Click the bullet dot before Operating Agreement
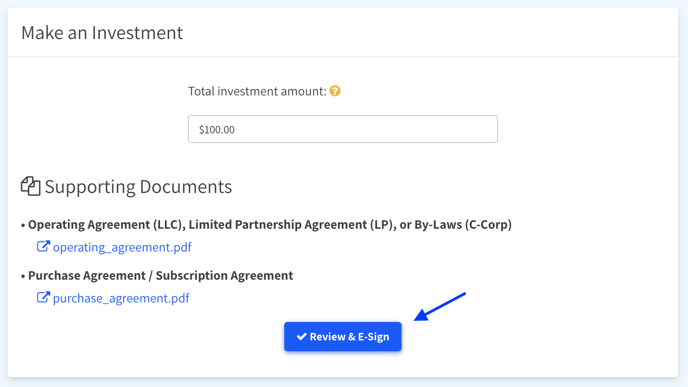 point(23,226)
